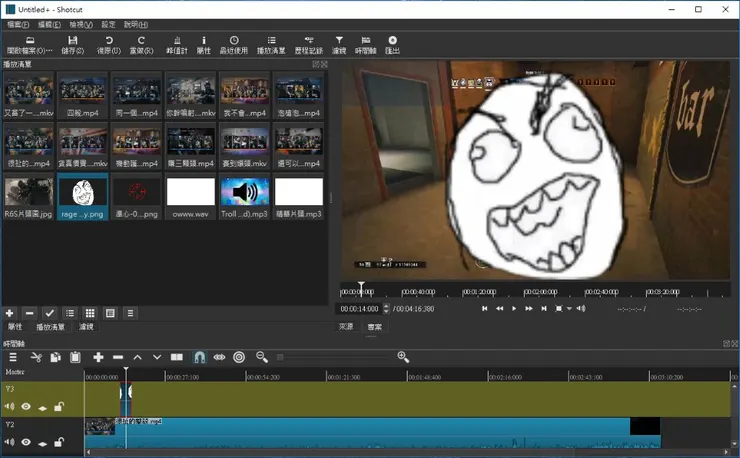
Task: Expand the player zoom dropdown arrow
Action: [x=570, y=309]
